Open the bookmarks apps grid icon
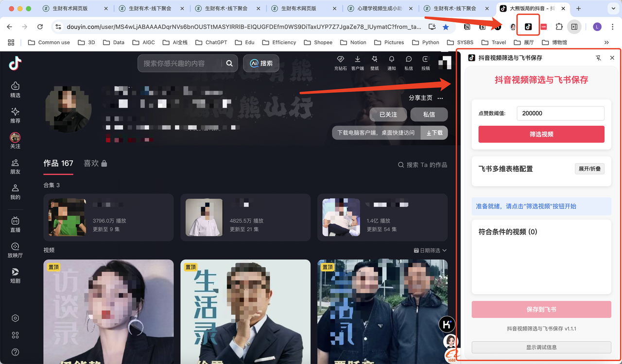The height and width of the screenshot is (364, 622). tap(11, 42)
